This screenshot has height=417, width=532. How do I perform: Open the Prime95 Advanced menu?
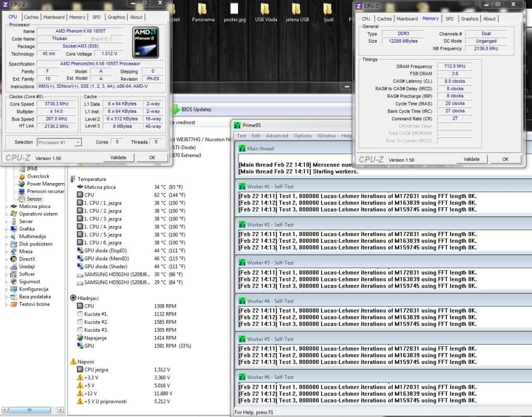coord(277,136)
